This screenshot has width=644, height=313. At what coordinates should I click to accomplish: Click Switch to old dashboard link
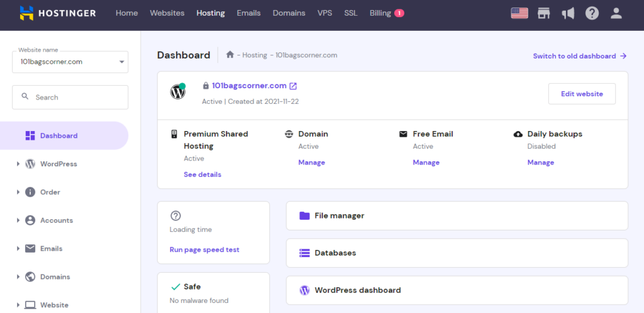click(580, 56)
